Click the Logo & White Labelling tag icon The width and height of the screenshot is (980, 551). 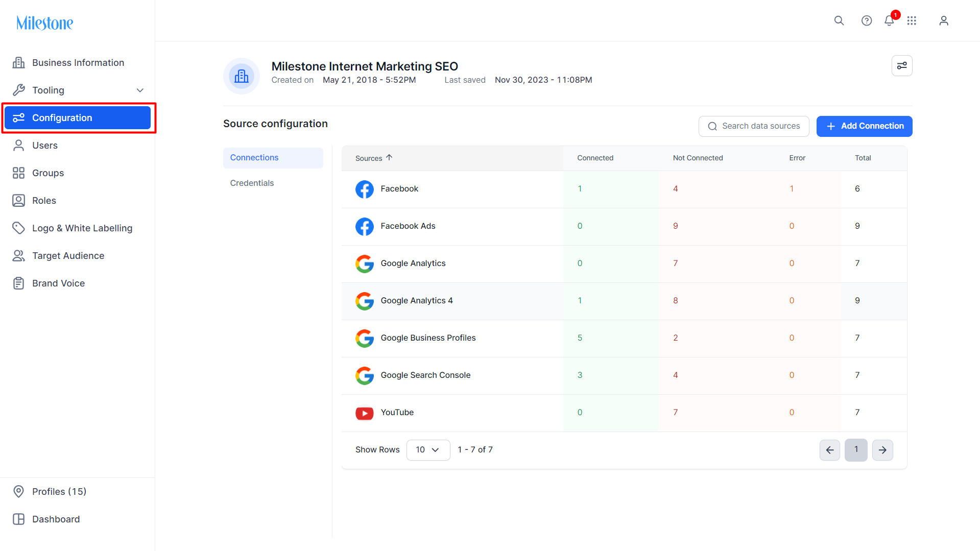pos(19,228)
